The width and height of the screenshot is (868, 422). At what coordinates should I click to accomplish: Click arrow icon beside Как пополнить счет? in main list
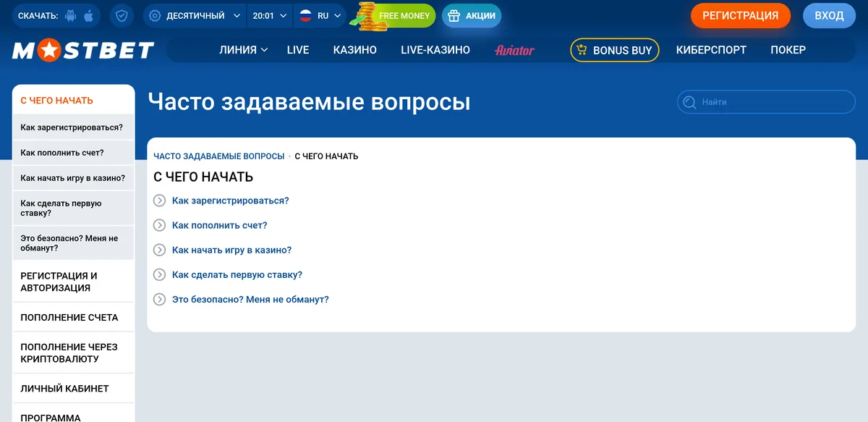click(x=160, y=225)
